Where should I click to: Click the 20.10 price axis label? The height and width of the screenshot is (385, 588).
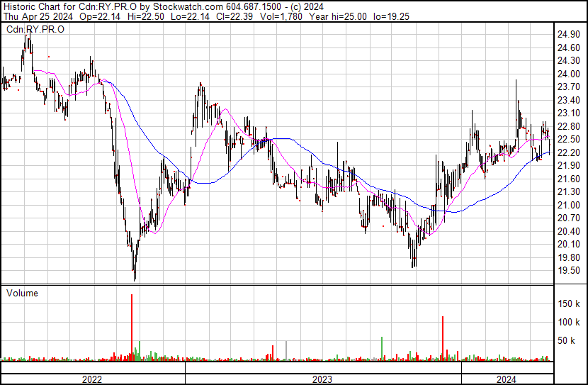point(569,245)
